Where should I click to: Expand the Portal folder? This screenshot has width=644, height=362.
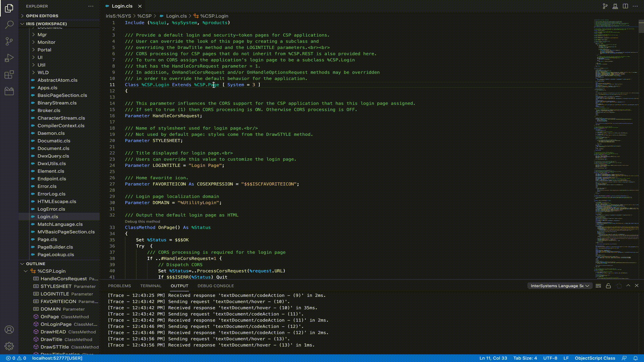[44, 50]
